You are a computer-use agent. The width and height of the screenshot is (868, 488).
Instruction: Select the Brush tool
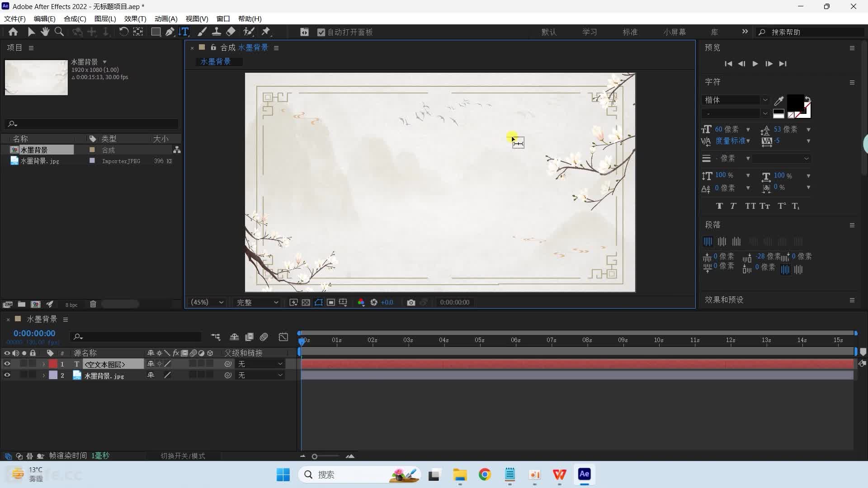(202, 32)
